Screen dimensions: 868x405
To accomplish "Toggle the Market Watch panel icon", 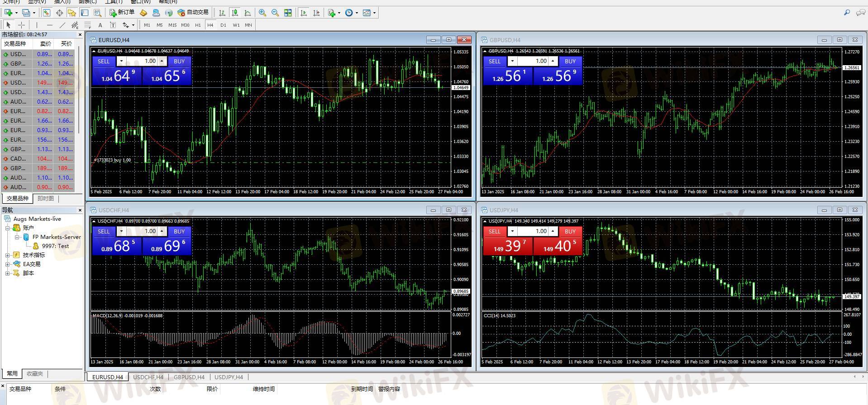I will (47, 13).
